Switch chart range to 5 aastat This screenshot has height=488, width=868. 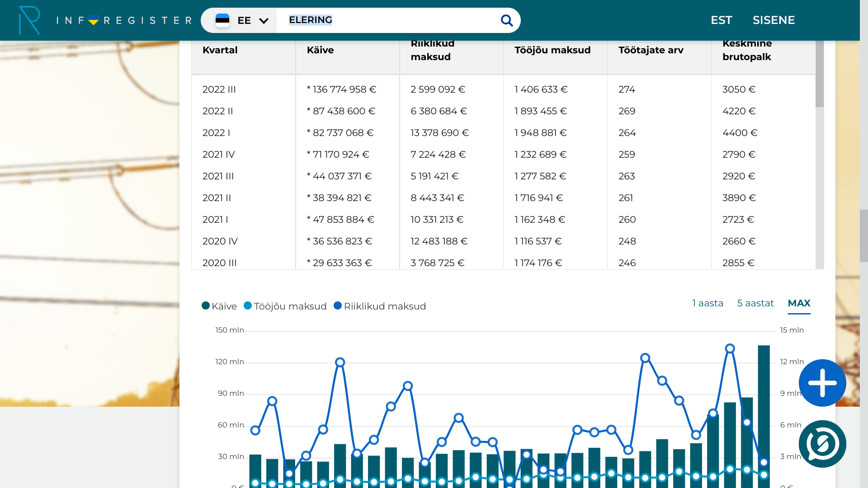point(755,303)
